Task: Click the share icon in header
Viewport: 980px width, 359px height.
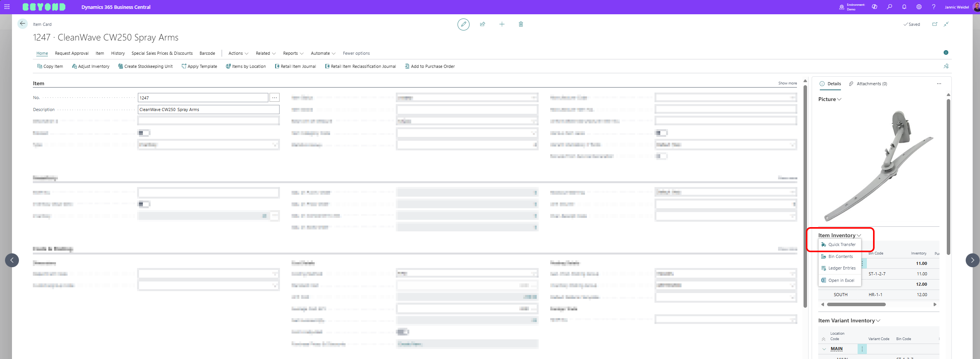Action: point(482,24)
